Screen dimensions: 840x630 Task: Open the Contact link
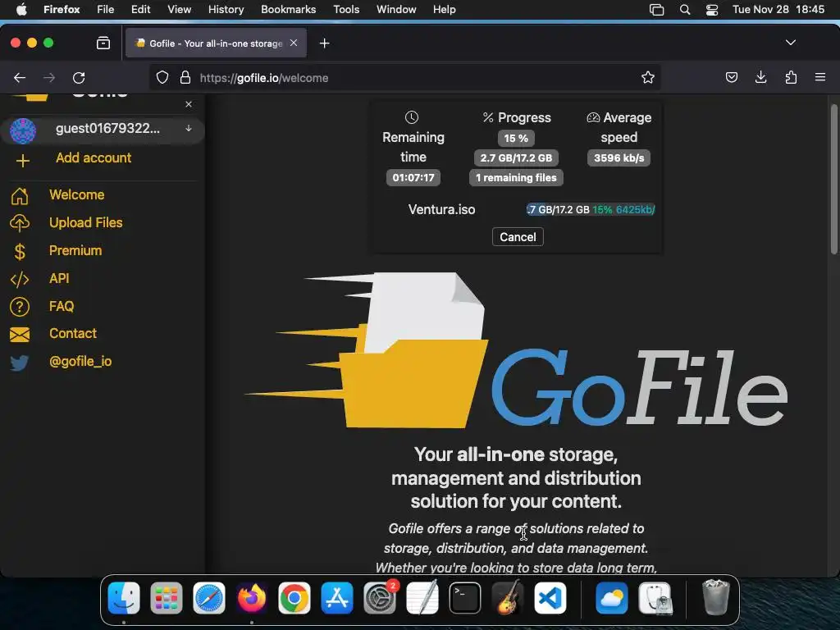(x=73, y=333)
